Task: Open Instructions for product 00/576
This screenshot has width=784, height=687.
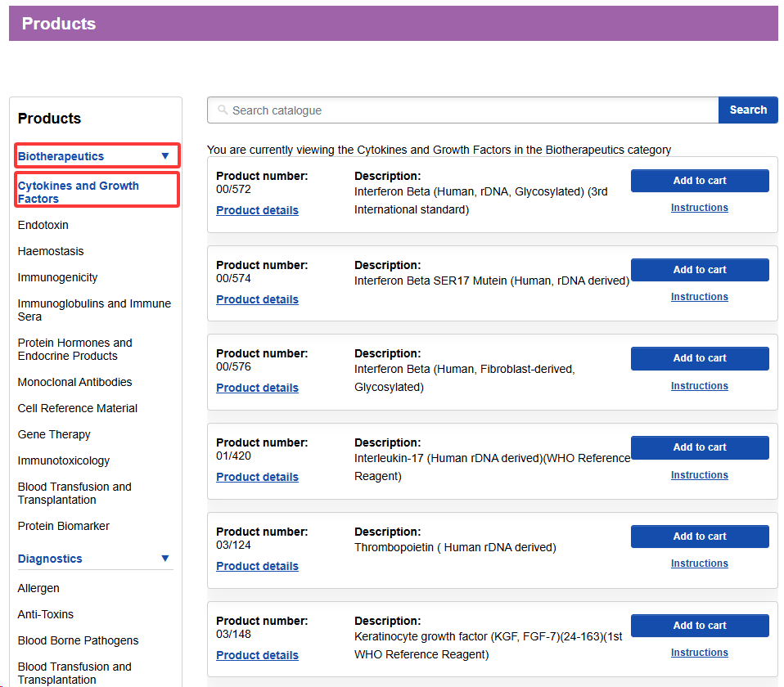Action: pos(699,386)
